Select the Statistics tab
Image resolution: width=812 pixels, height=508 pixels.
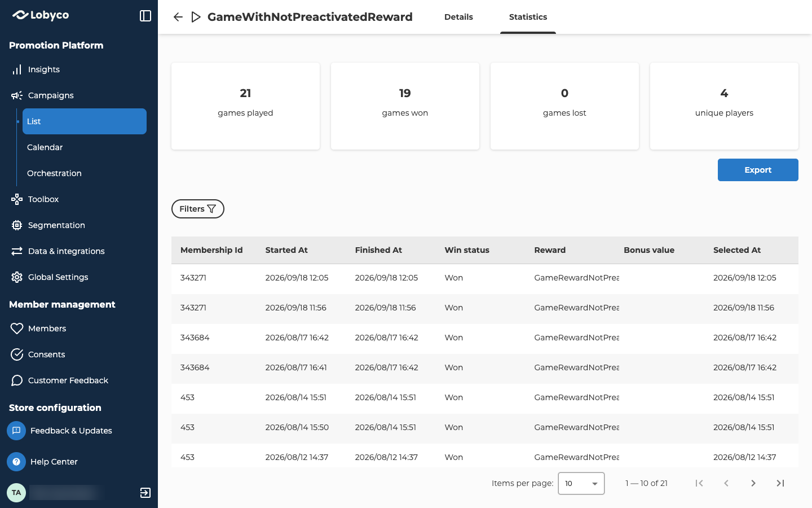point(528,17)
